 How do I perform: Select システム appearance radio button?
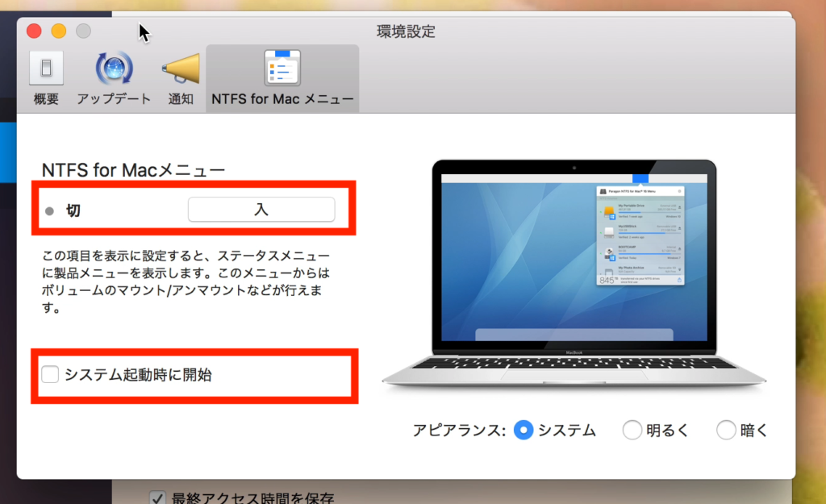[x=523, y=431]
